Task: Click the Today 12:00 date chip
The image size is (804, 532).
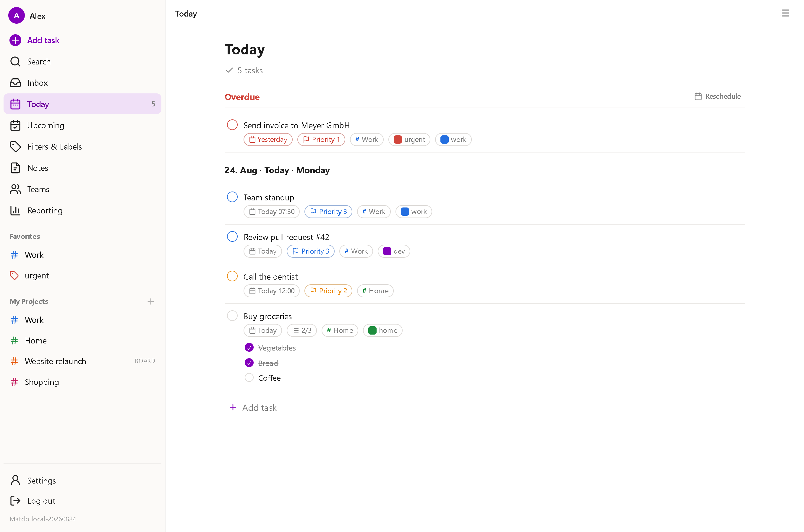Action: (x=271, y=291)
